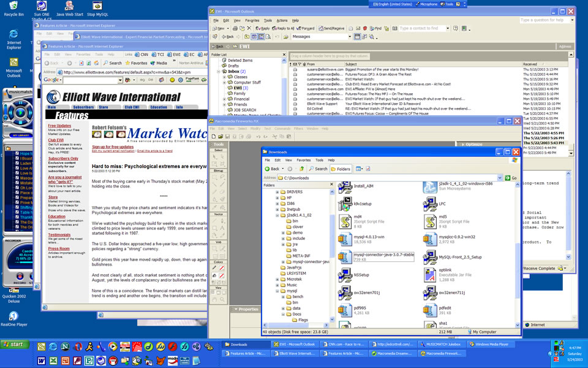Image resolution: width=588 pixels, height=368 pixels.
Task: Open the Tools menu in Outlook
Action: pyautogui.click(x=268, y=20)
